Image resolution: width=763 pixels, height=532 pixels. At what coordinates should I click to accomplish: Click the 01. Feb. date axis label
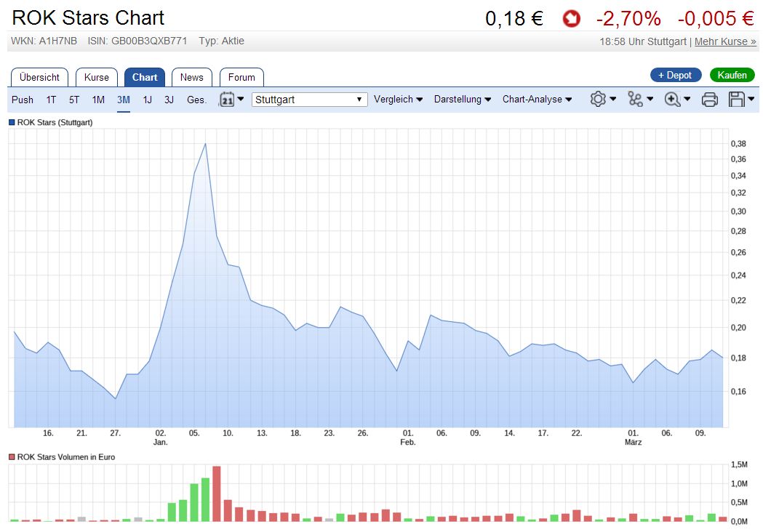pyautogui.click(x=408, y=438)
